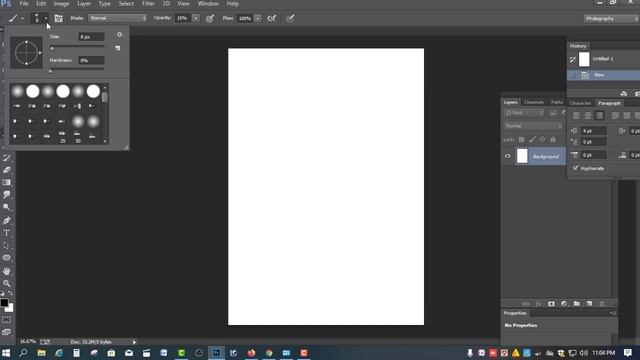Open the Opacity slider arrow

pyautogui.click(x=196, y=18)
